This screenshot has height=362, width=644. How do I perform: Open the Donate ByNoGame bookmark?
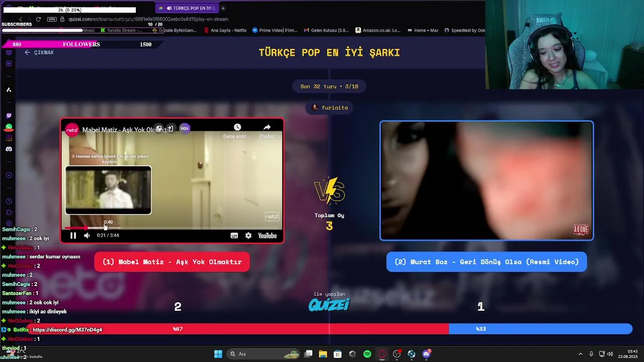click(174, 30)
